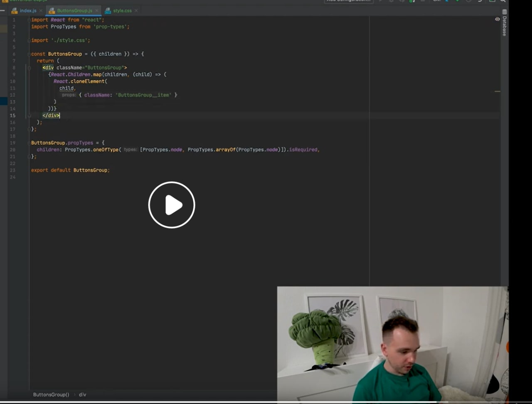532x404 pixels.
Task: Click the PropTypes identifier on line 2
Action: click(x=63, y=27)
